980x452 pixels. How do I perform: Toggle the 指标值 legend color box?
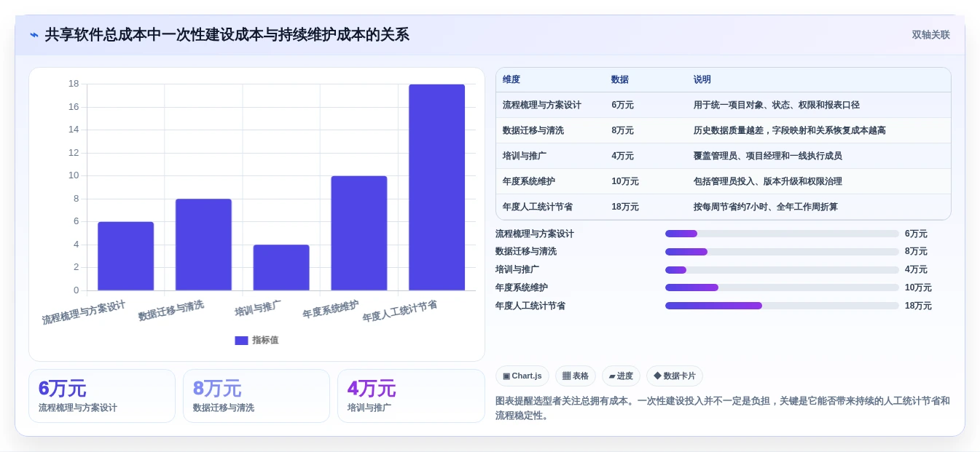(x=241, y=340)
